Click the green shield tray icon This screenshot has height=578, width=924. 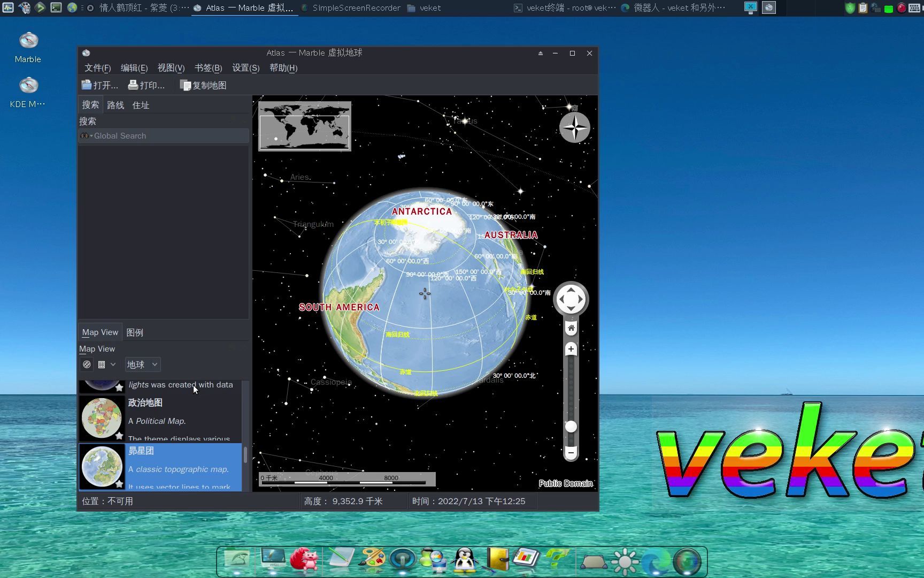point(850,8)
